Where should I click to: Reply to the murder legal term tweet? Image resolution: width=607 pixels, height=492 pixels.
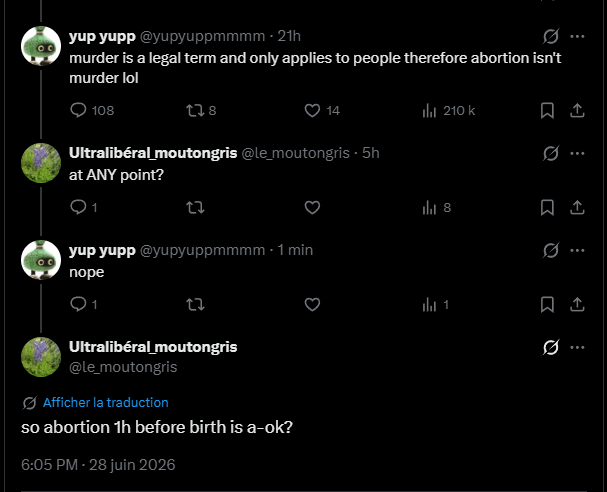pyautogui.click(x=78, y=111)
